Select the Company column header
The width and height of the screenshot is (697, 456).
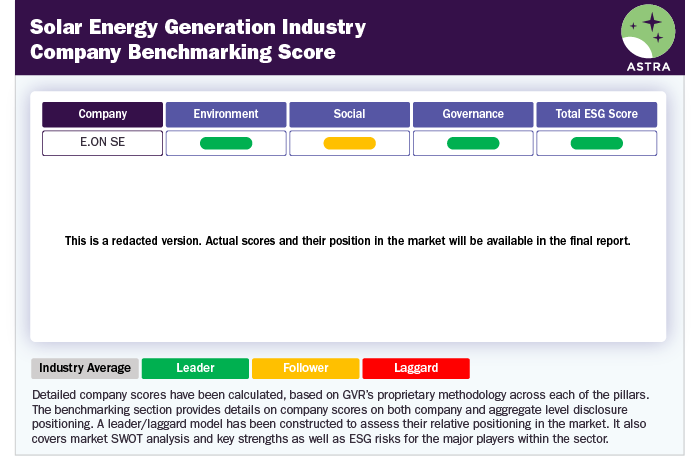point(103,115)
